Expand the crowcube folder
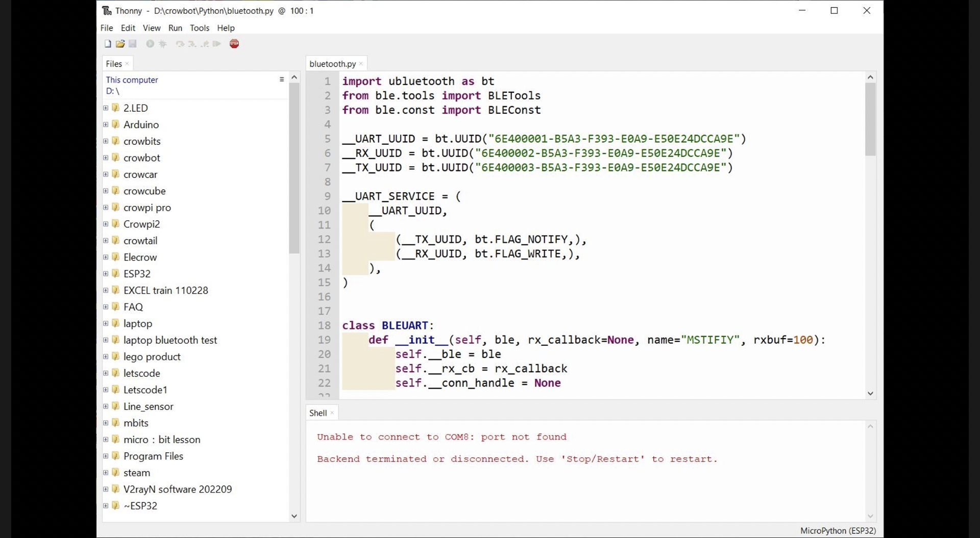 point(106,191)
